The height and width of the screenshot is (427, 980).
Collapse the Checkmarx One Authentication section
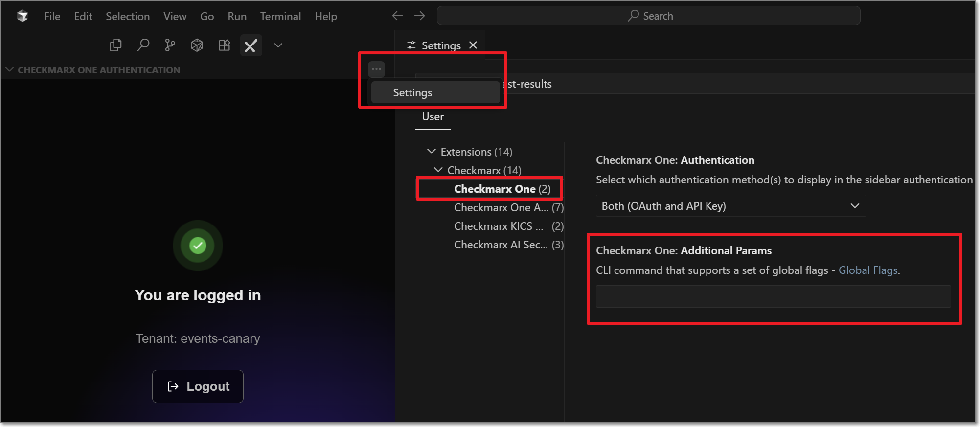[9, 70]
